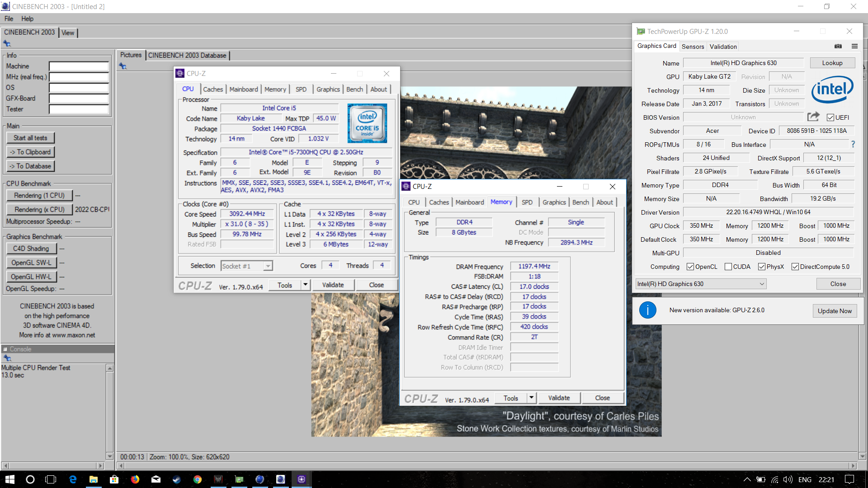The height and width of the screenshot is (488, 868).
Task: Switch to the Sensors tab in GPU-Z
Action: (x=693, y=47)
